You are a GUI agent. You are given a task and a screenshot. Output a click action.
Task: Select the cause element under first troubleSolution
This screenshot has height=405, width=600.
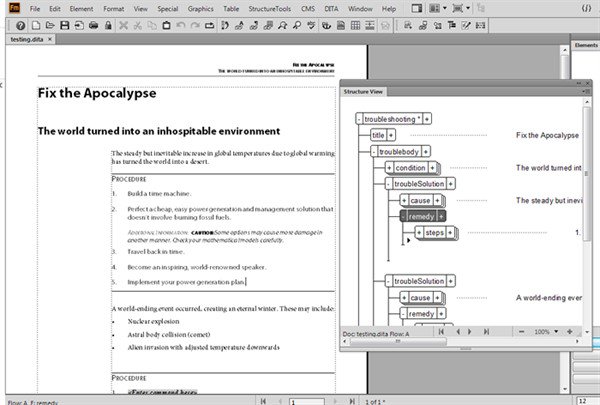tap(420, 200)
